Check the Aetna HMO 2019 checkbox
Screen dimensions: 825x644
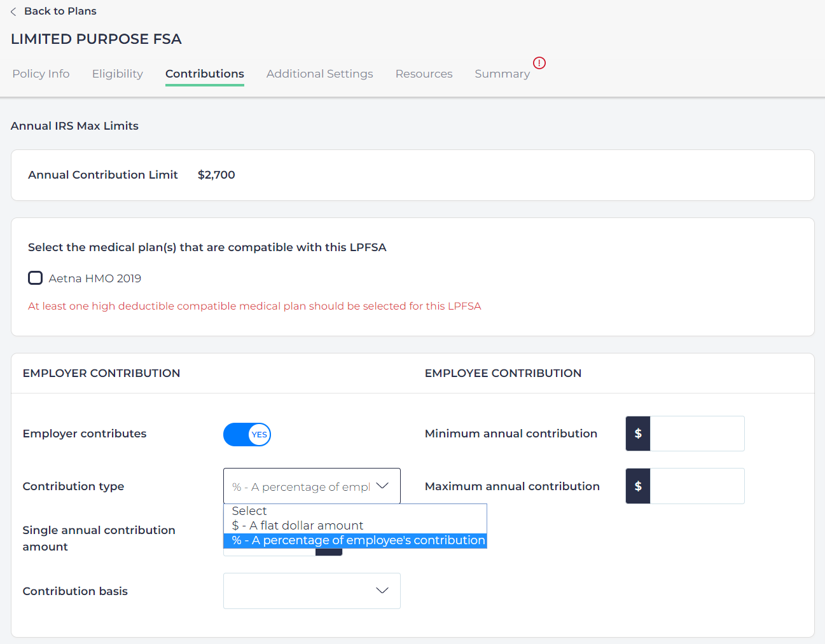coord(36,278)
